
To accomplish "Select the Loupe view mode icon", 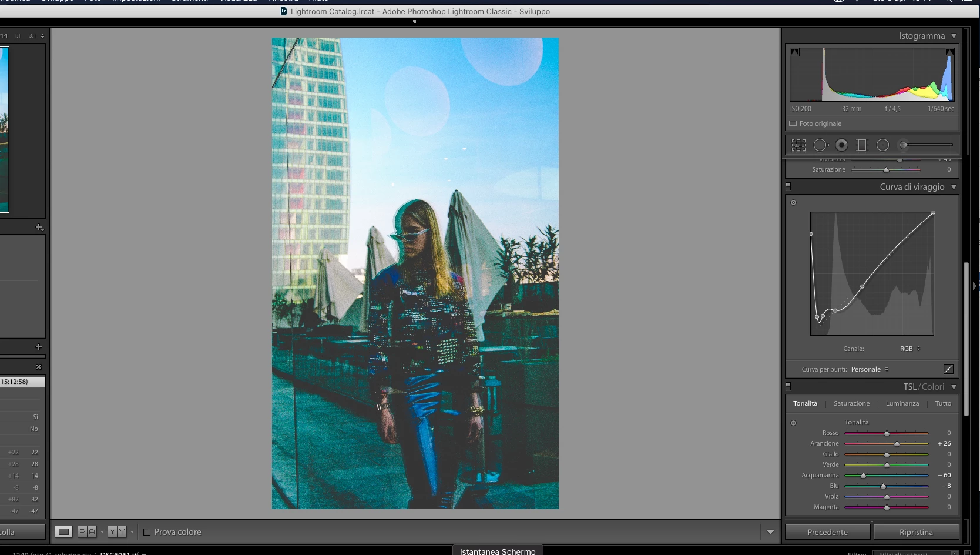I will (x=63, y=532).
